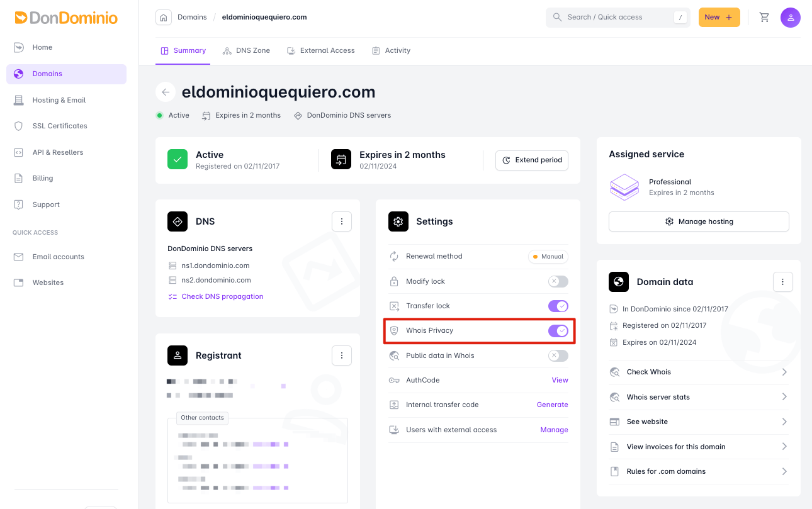The height and width of the screenshot is (509, 812).
Task: Click the green Active checkmark icon
Action: tap(178, 160)
